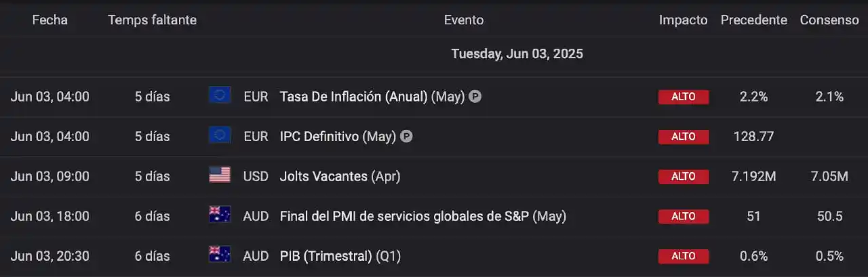The image size is (868, 277).
Task: Click the Evento column header
Action: 464,20
